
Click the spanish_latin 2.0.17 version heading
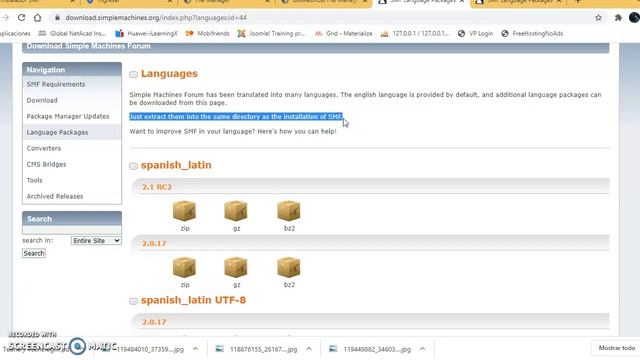pos(154,243)
